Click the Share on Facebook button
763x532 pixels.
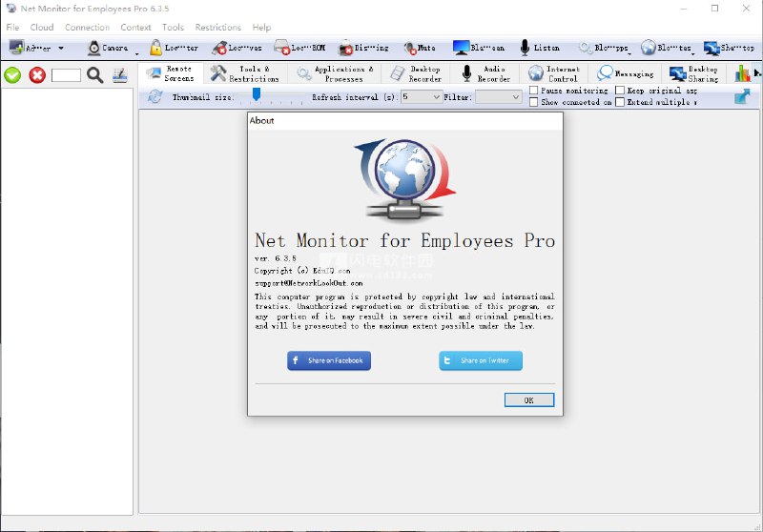[328, 360]
